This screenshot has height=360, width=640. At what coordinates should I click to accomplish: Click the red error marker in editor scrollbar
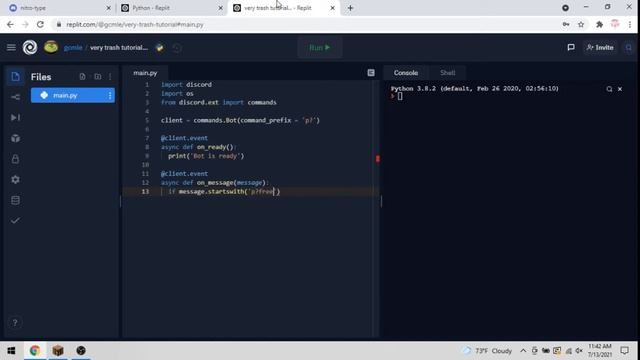(x=378, y=159)
